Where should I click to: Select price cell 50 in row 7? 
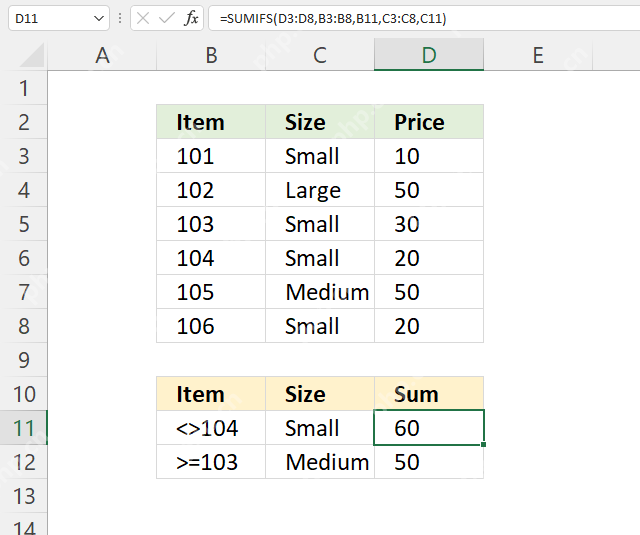[x=429, y=292]
